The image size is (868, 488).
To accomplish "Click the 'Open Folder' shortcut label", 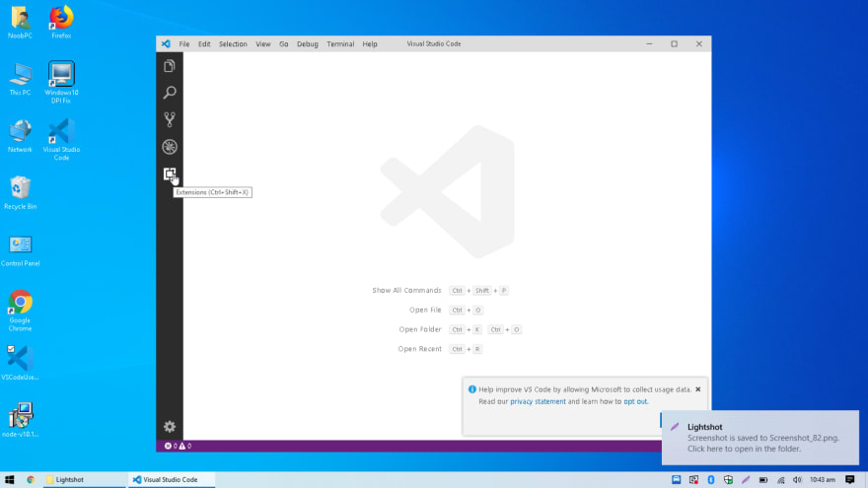I will (420, 329).
